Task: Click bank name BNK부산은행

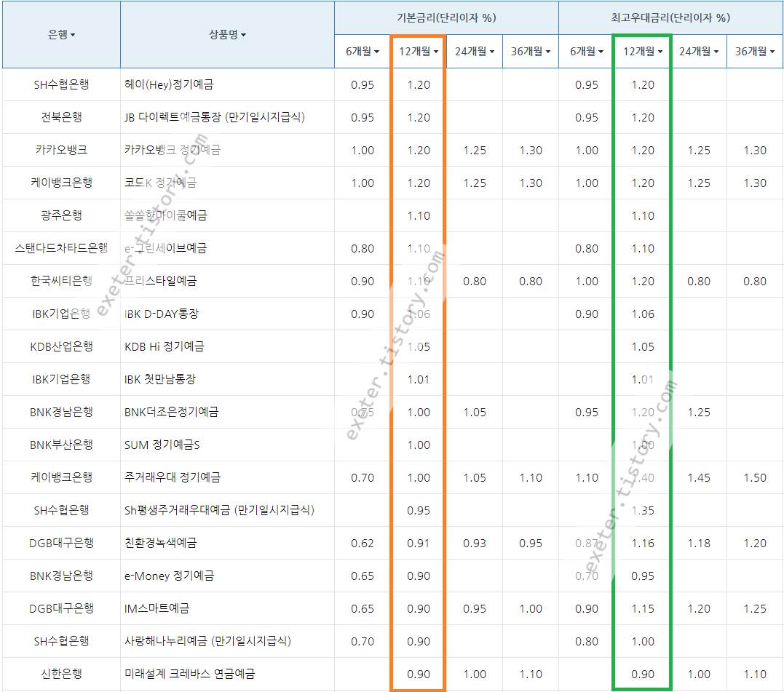Action: pos(61,445)
